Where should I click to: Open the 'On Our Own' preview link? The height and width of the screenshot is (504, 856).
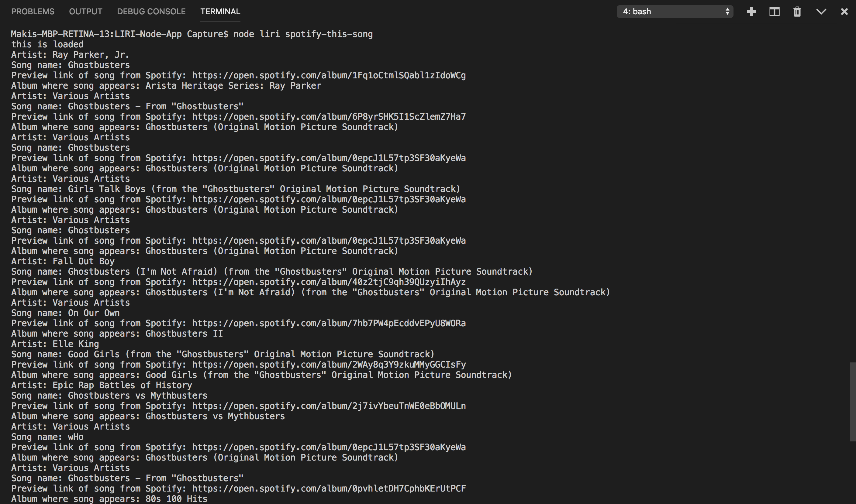coord(329,323)
